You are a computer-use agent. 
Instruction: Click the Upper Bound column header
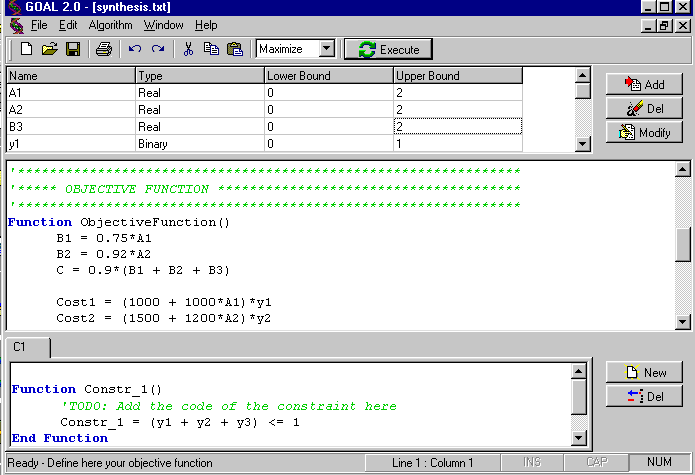tap(458, 76)
